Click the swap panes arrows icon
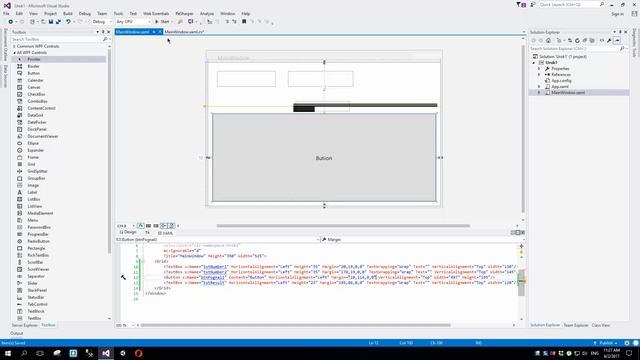 (x=147, y=232)
